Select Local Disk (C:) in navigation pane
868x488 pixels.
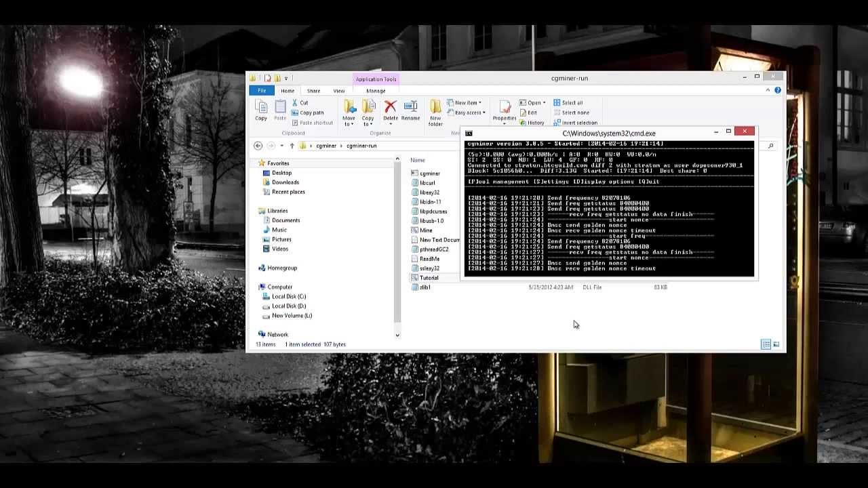click(288, 296)
